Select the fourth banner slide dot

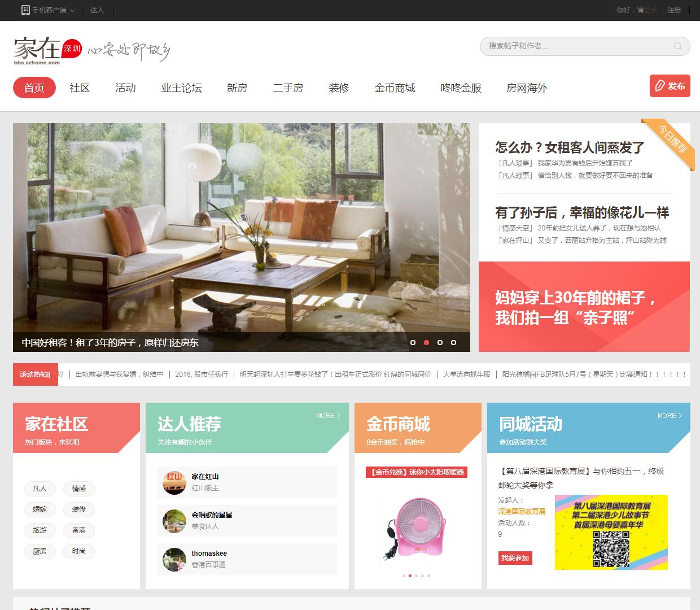pos(453,342)
